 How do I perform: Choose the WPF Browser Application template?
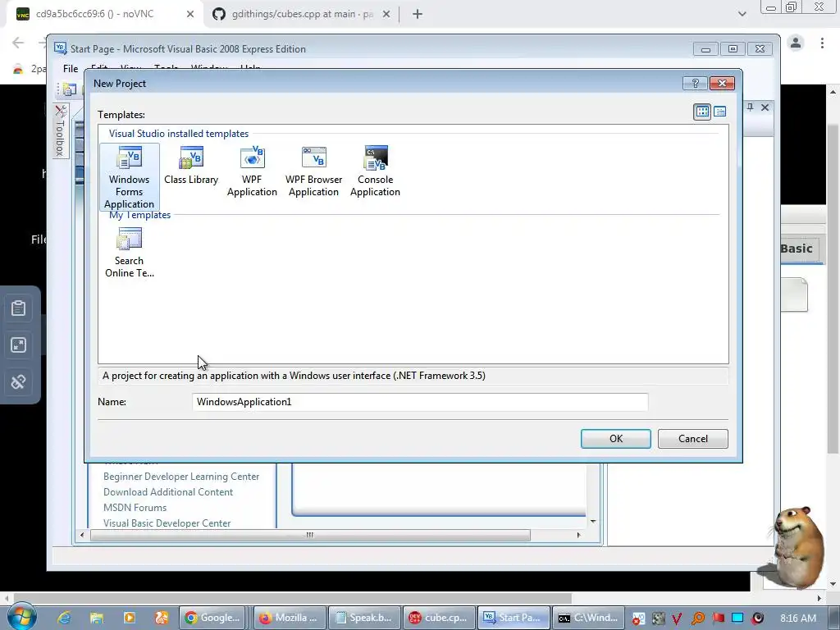point(313,171)
